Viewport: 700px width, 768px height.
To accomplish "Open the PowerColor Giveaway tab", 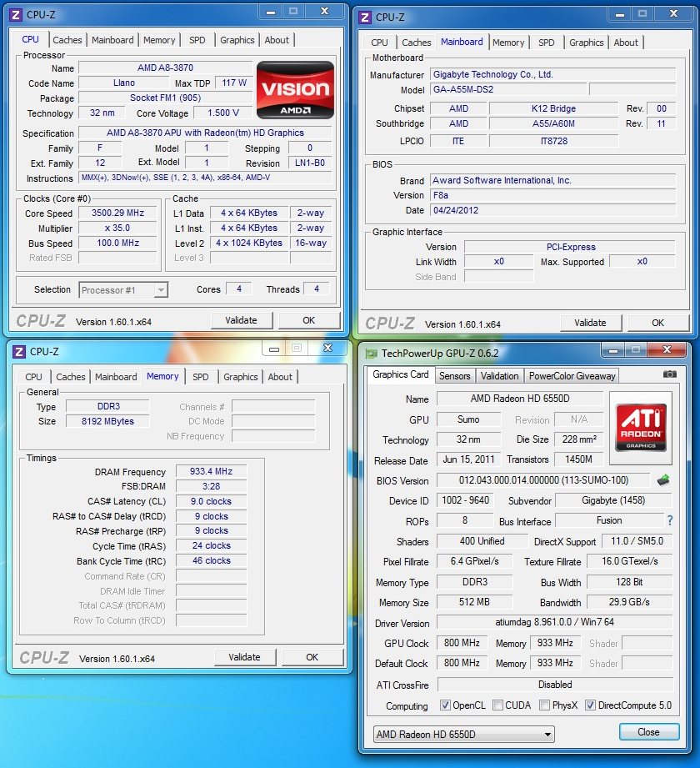I will pyautogui.click(x=572, y=376).
